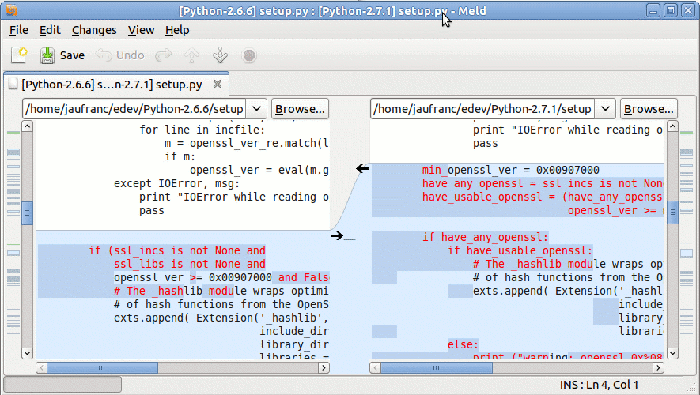
Task: Click the Undo arrow icon
Action: pyautogui.click(x=104, y=55)
